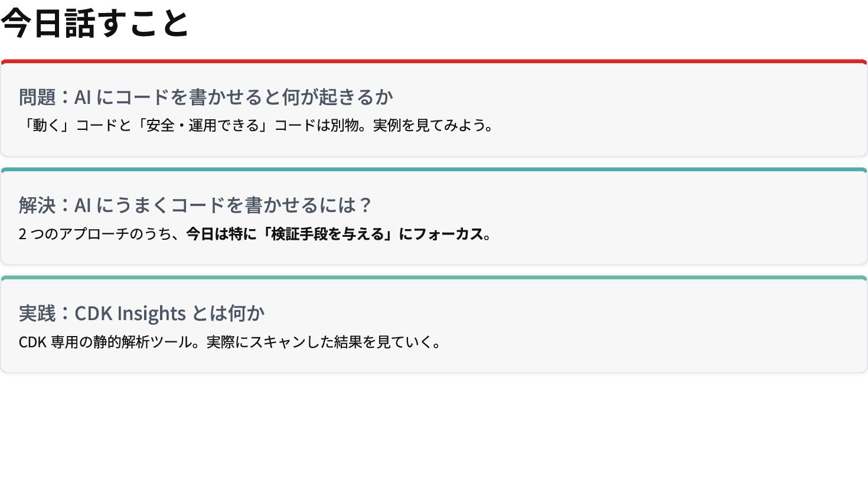This screenshot has height=489, width=868.
Task: Select the heading 実践:CDK Insights とは何か
Action: 142,313
